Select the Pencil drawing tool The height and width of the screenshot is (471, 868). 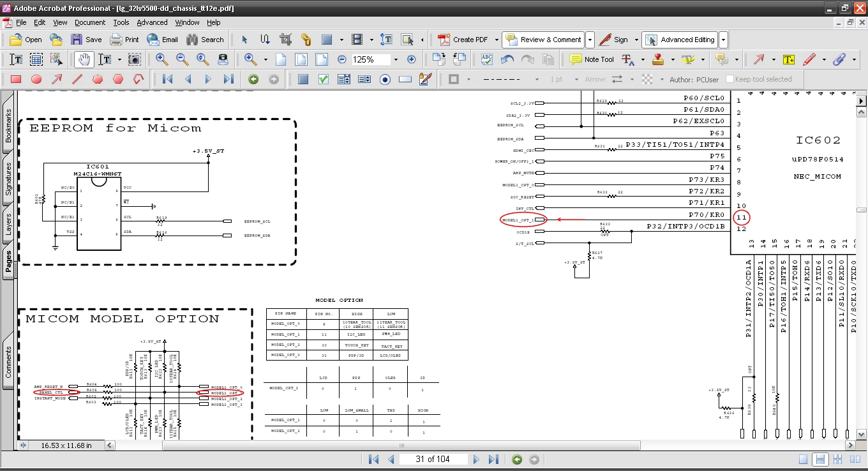809,59
